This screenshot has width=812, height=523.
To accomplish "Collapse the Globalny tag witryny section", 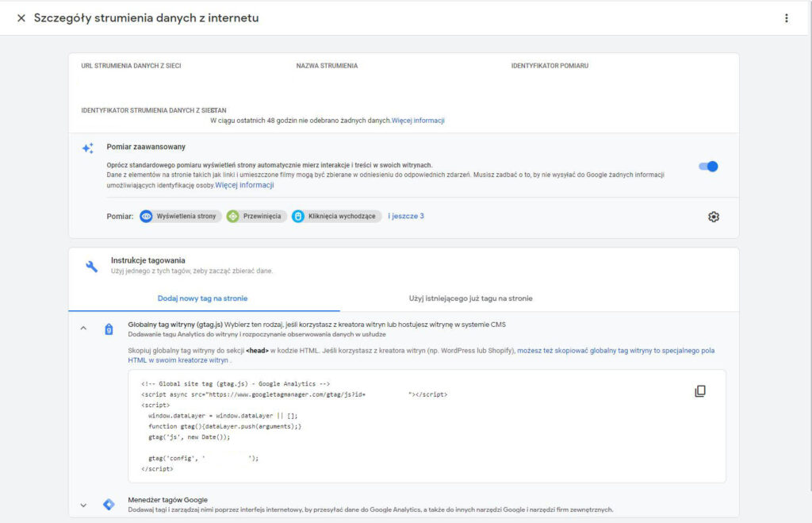I will (x=83, y=329).
